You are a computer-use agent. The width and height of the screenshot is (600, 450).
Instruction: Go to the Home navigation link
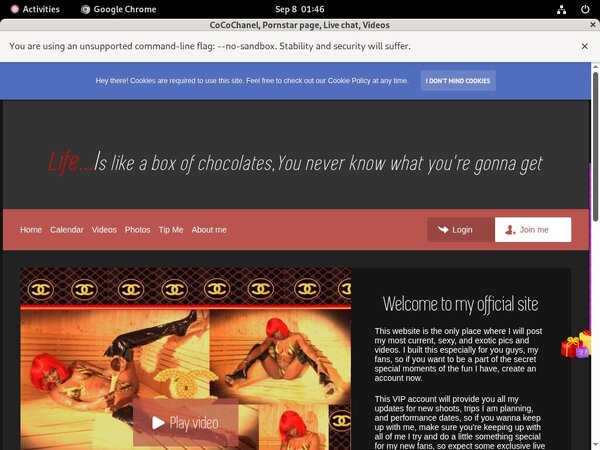31,230
